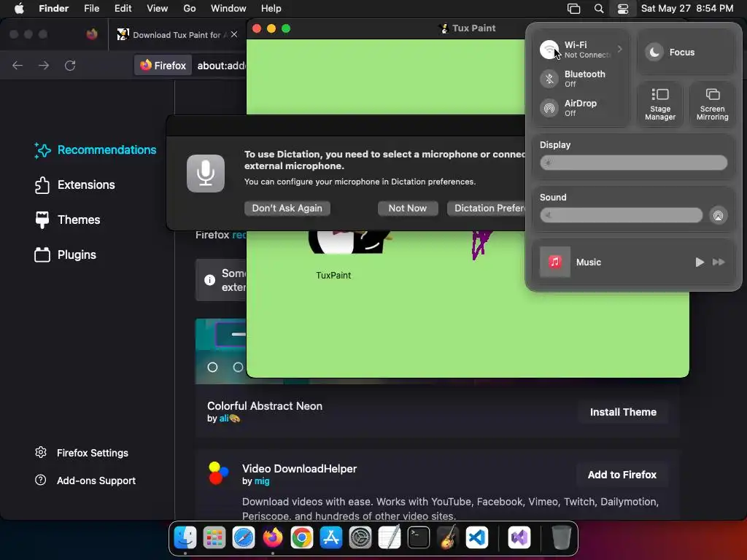747x560 pixels.
Task: Open Firefox from the Dock
Action: [x=273, y=537]
